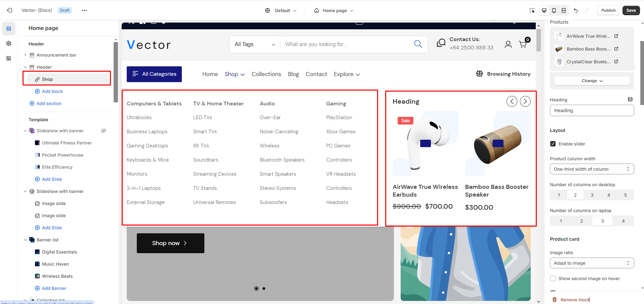Click next arrow on product slider
Viewport: 644px width, 304px height.
[525, 101]
